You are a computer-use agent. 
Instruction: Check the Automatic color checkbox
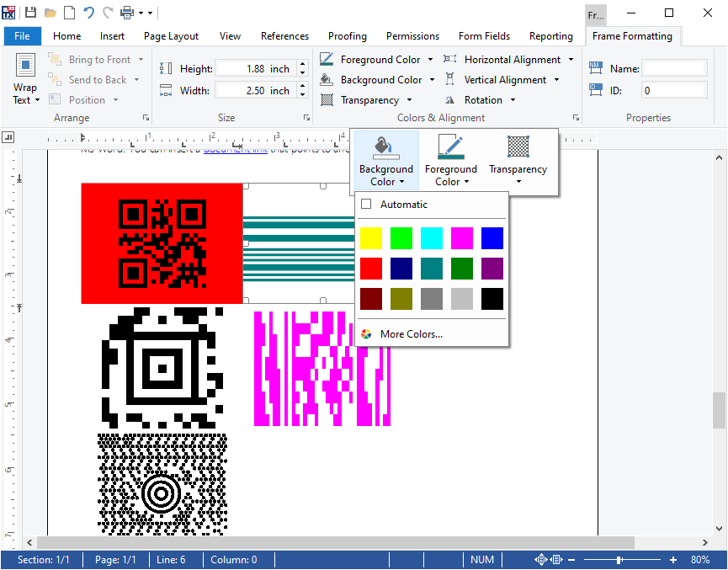(x=366, y=205)
